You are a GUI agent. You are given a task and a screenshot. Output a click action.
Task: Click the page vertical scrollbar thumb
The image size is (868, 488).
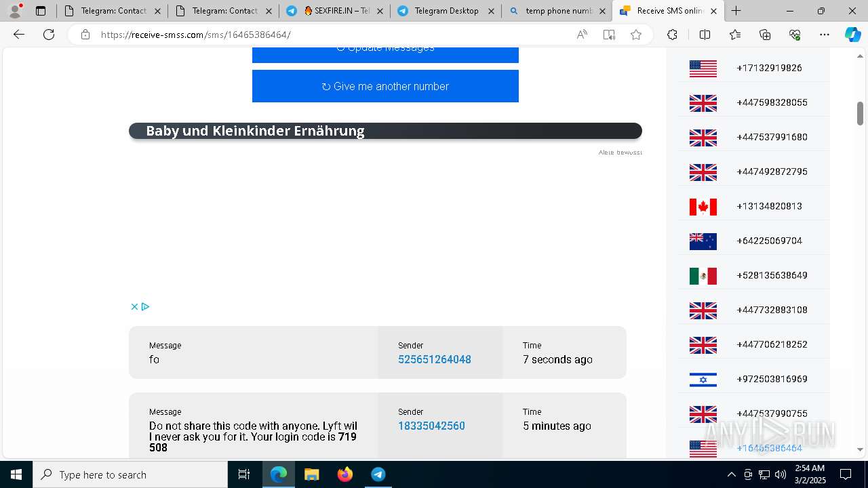pyautogui.click(x=861, y=113)
